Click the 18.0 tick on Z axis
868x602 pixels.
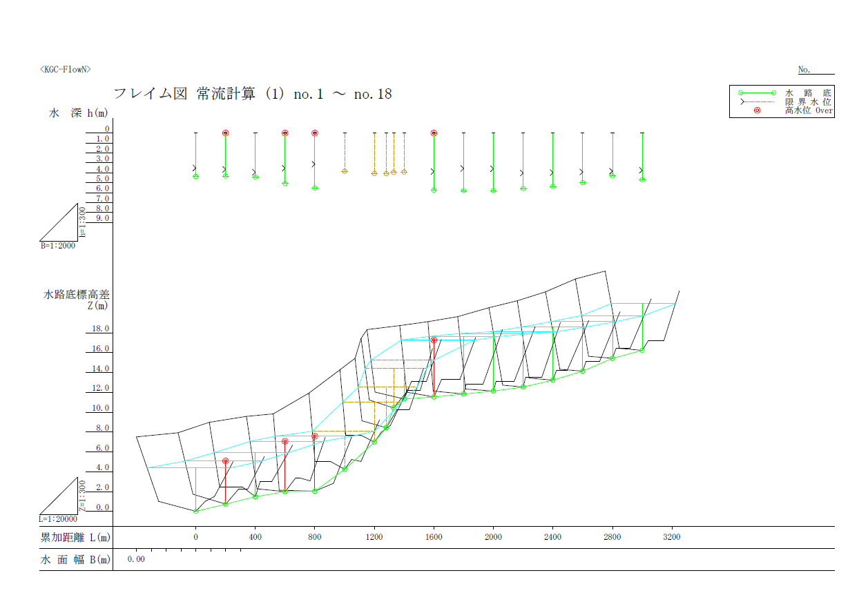tap(101, 329)
